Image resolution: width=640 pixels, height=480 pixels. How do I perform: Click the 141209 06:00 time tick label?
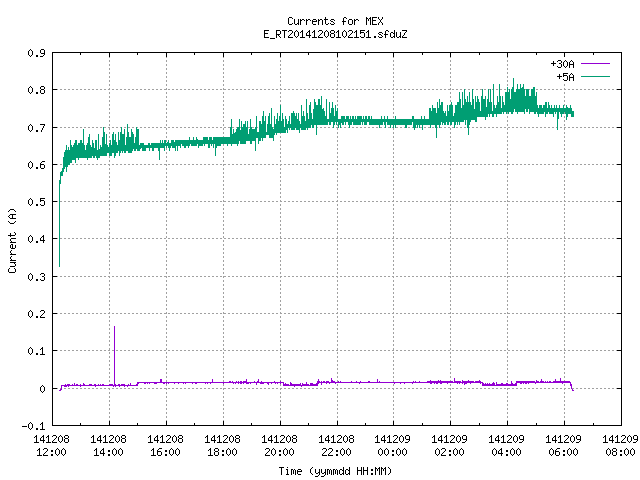(x=563, y=445)
